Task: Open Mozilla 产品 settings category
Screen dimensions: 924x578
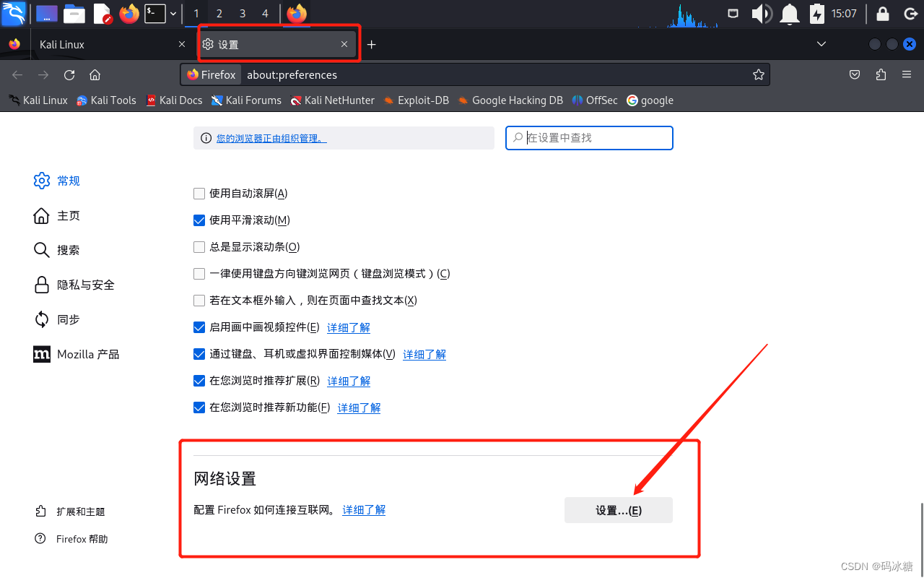Action: coord(77,354)
